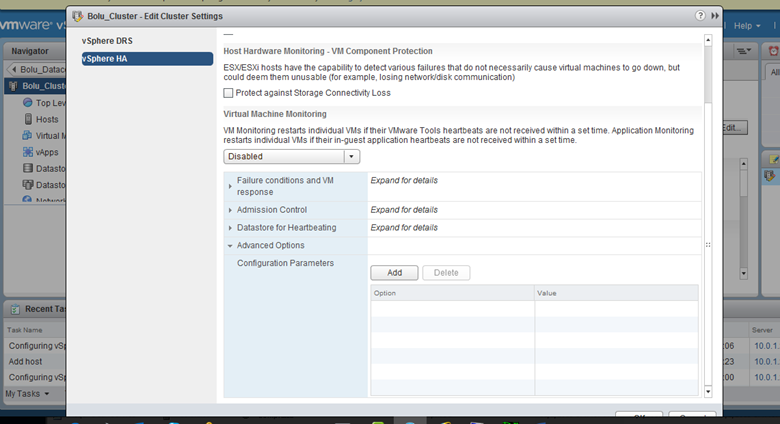Expand Failure conditions and VM response

click(x=230, y=186)
